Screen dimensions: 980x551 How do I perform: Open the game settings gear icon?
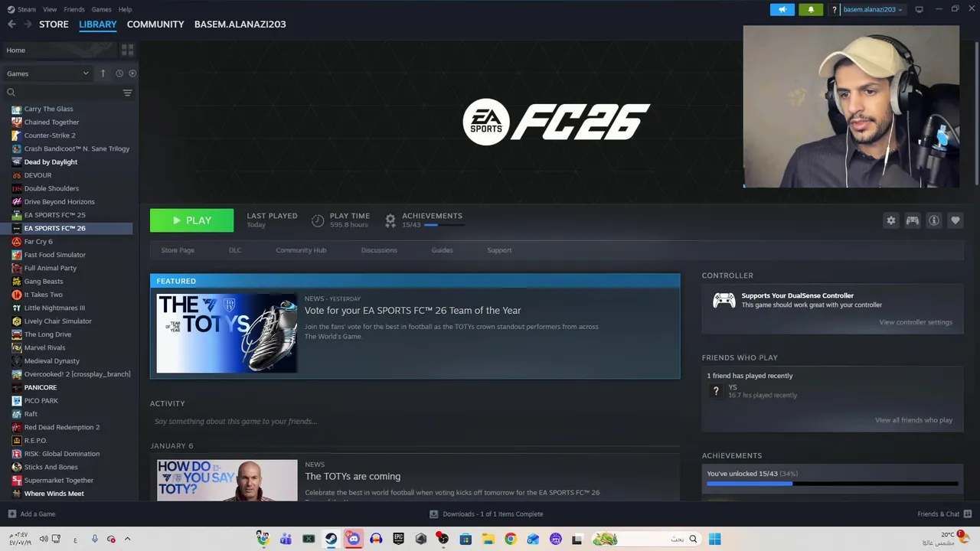pyautogui.click(x=891, y=220)
